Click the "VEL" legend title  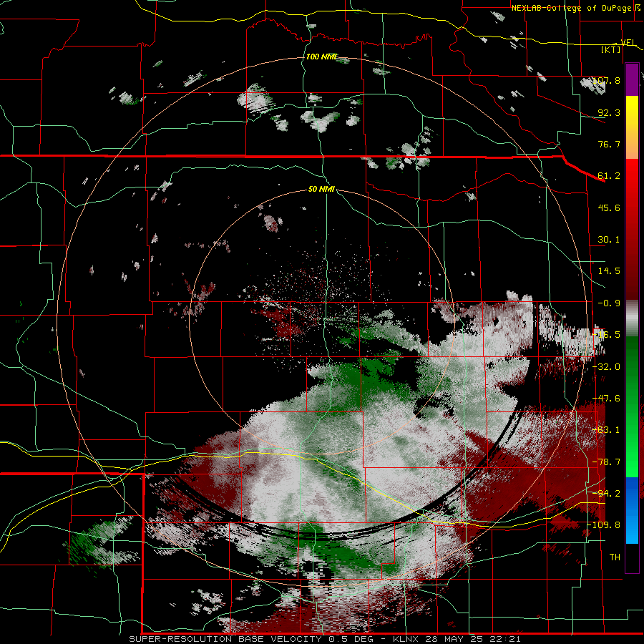(628, 42)
